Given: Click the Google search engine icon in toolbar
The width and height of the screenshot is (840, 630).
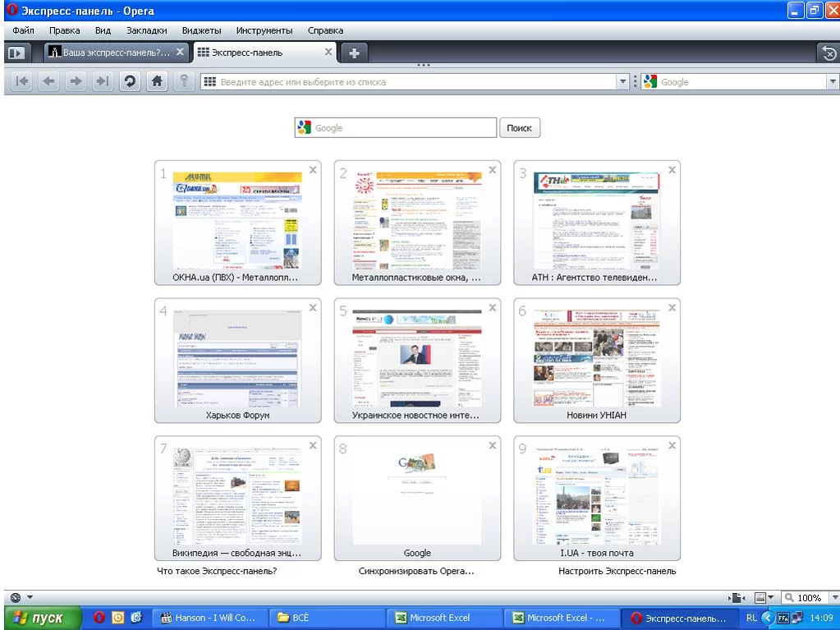Looking at the screenshot, I should point(650,81).
